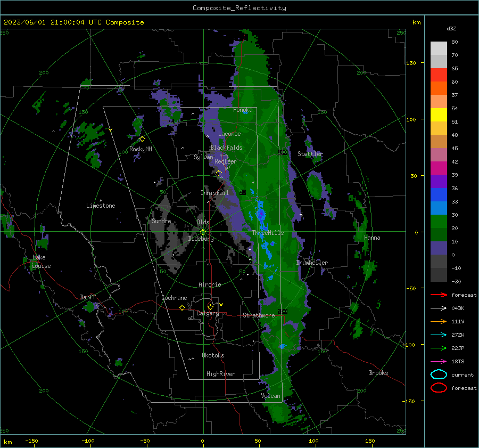Screen dimensions: 479x448
Task: Click the Innisfail city label
Action: (214, 193)
